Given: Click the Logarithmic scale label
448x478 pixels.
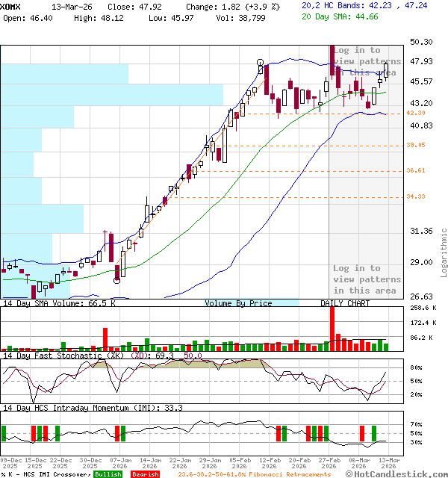Looking at the screenshot, I should tap(444, 252).
